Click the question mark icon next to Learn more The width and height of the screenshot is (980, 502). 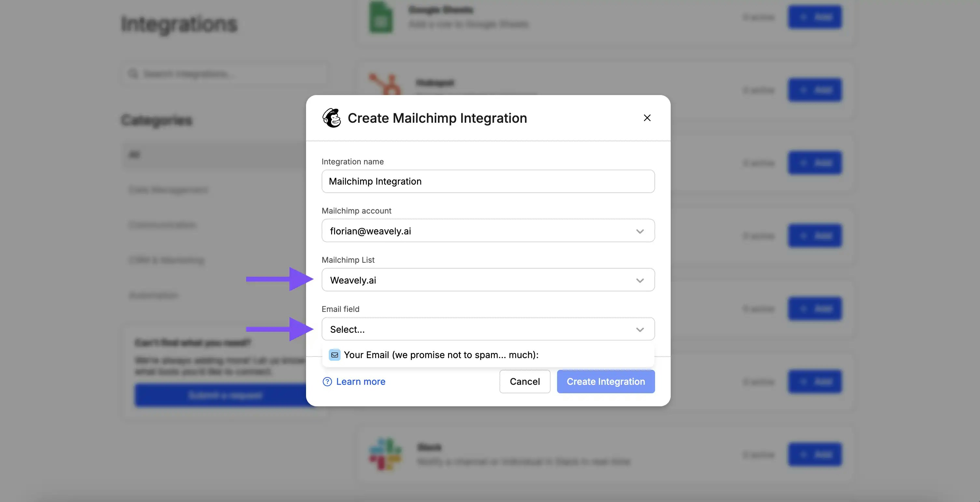point(327,382)
